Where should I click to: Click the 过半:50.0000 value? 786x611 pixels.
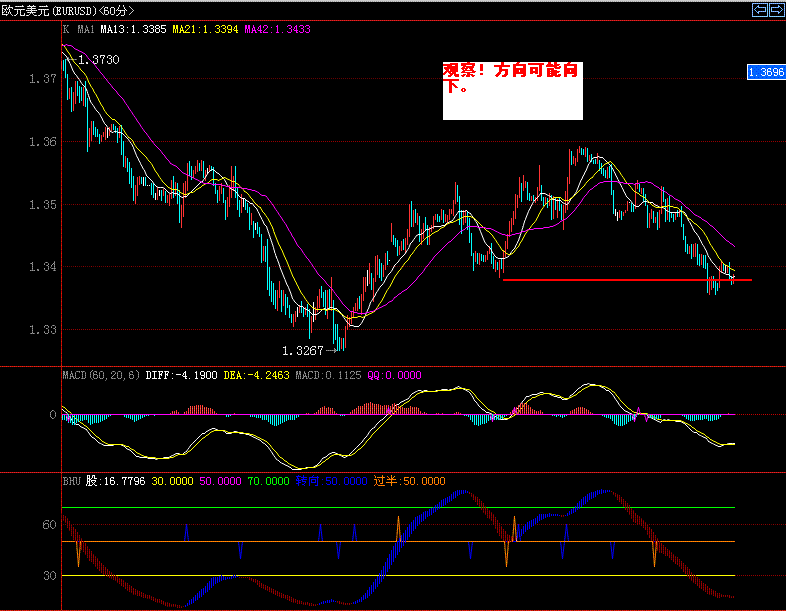pos(410,481)
